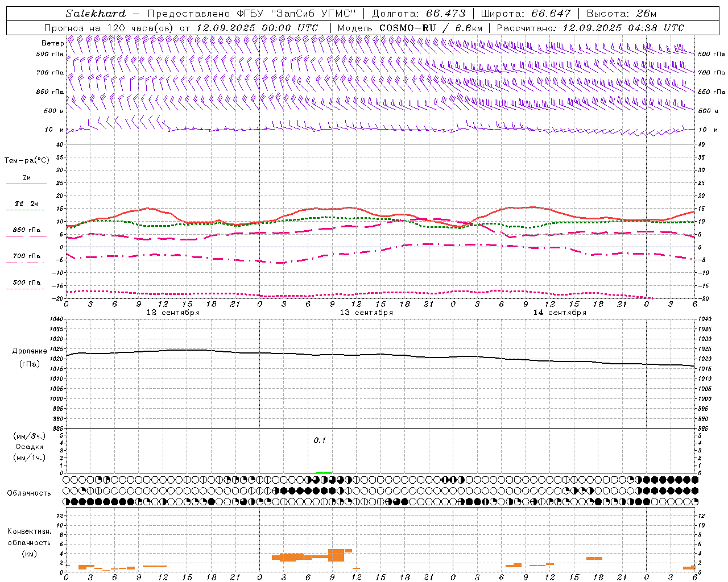The height and width of the screenshot is (582, 728).
Task: Click the right-side '500 гПа' wind label
Action: [712, 54]
